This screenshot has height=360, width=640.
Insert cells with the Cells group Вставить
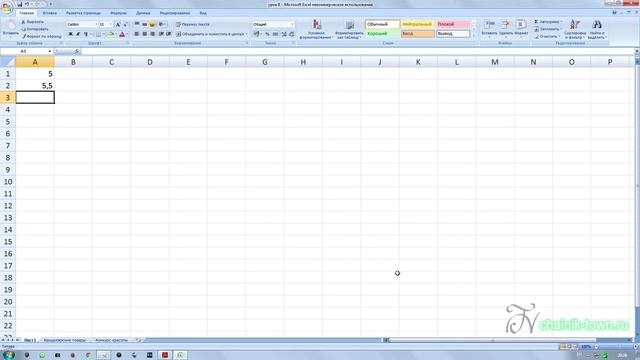click(x=489, y=28)
